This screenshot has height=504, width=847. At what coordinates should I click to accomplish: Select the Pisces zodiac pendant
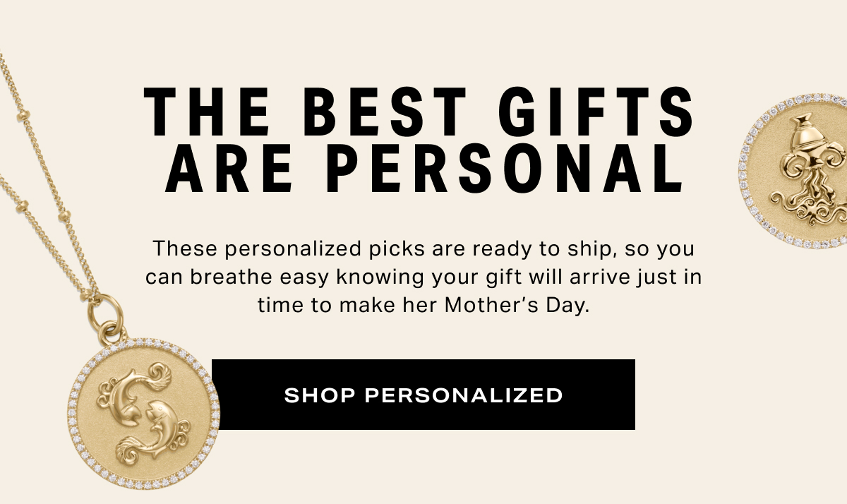[144, 414]
